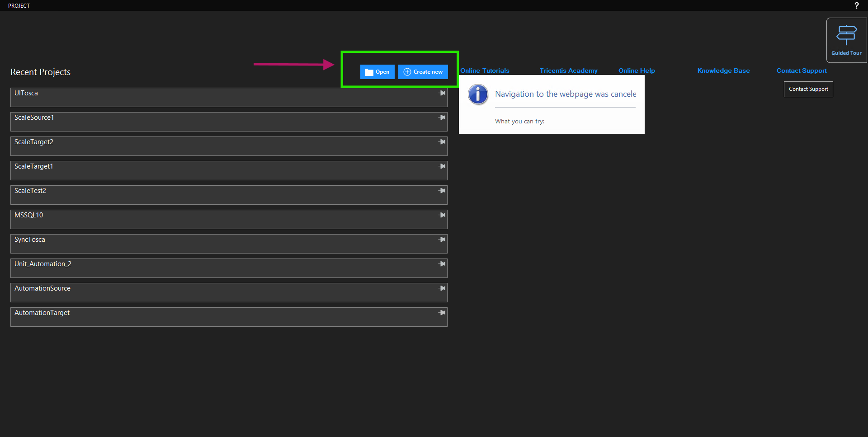Click the Create new button
The height and width of the screenshot is (437, 868).
click(x=423, y=72)
